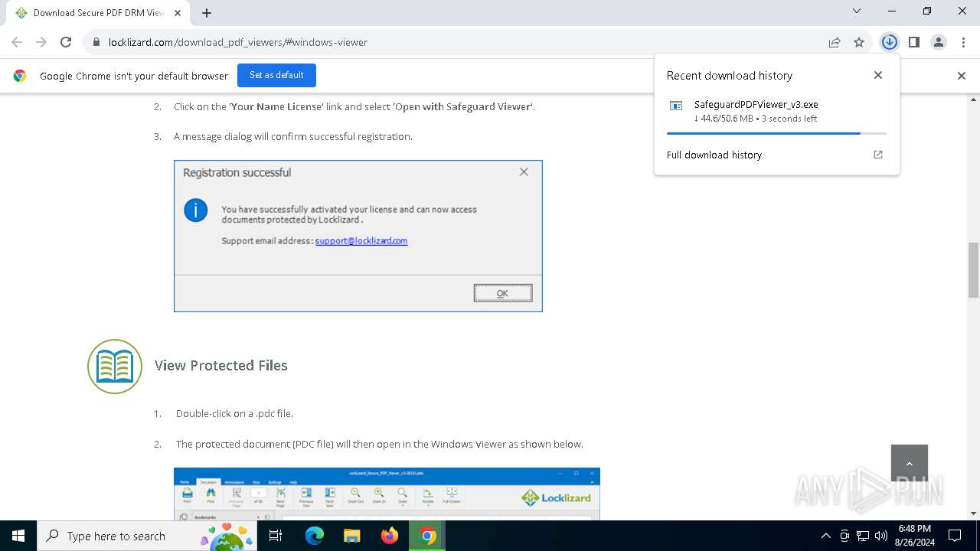Close the Download Secure PDF tab
Image resolution: width=980 pixels, height=551 pixels.
pos(177,13)
